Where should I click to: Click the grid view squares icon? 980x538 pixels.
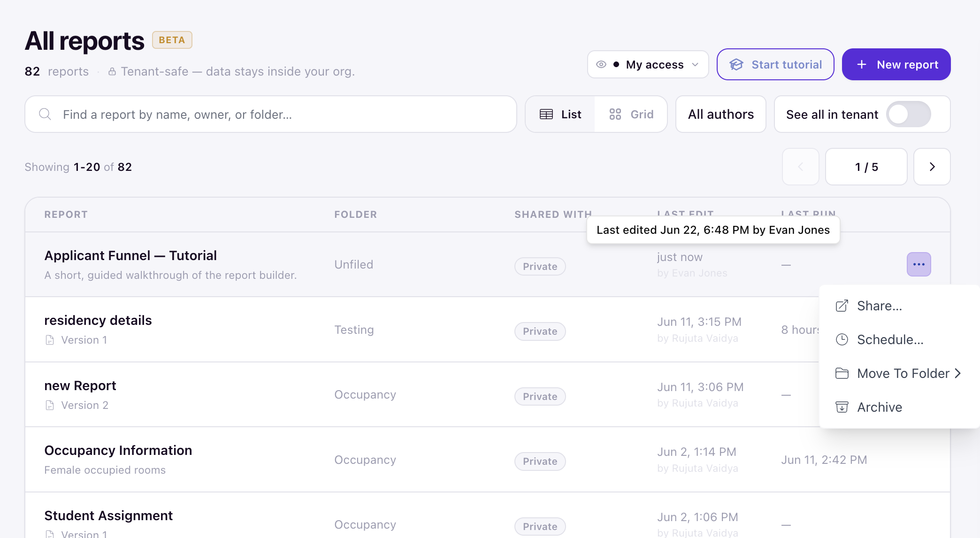click(x=615, y=114)
